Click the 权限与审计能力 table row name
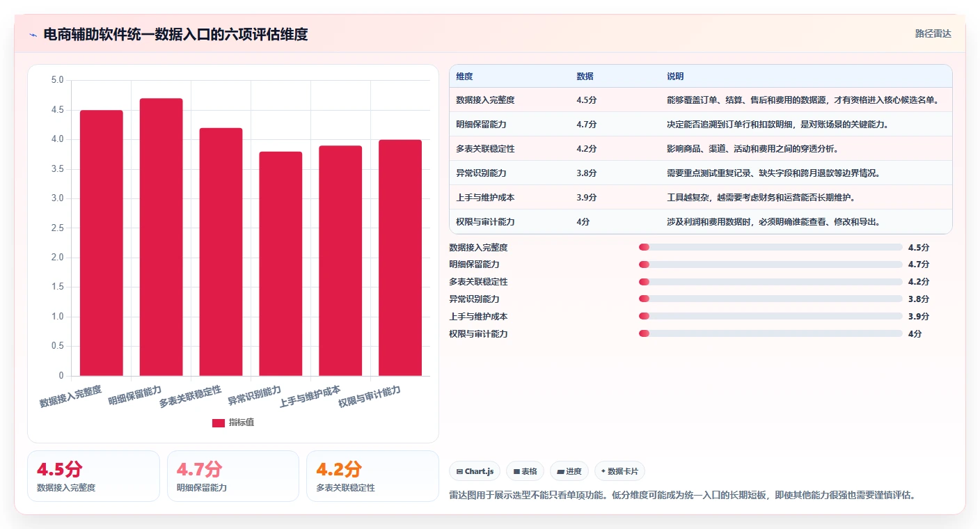 click(485, 222)
